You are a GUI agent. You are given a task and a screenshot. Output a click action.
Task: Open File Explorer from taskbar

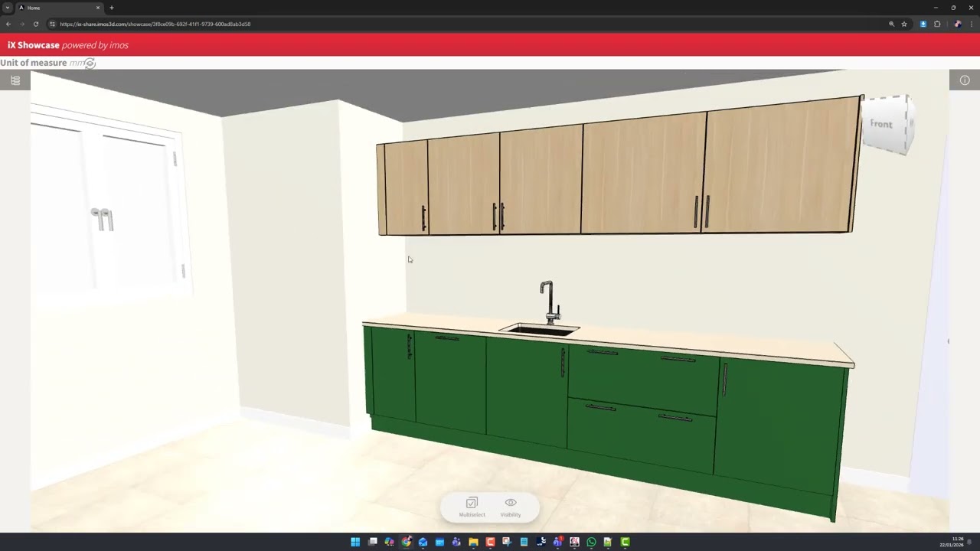pyautogui.click(x=473, y=542)
